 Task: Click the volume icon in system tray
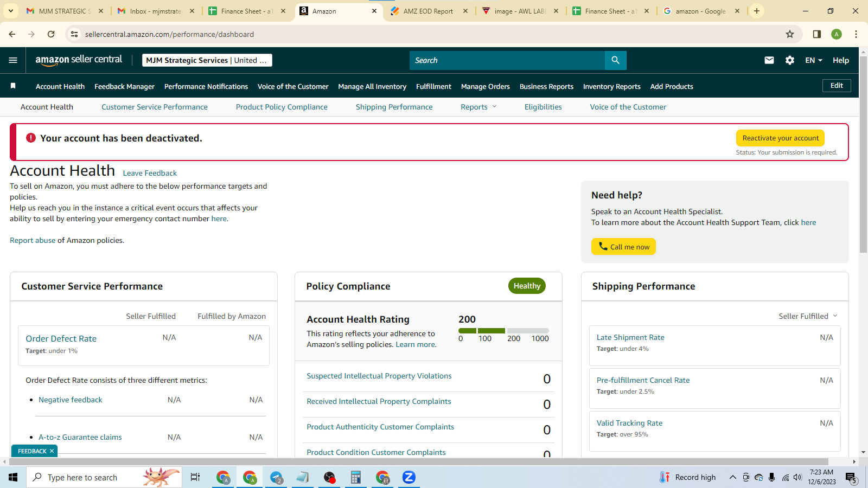pos(797,477)
